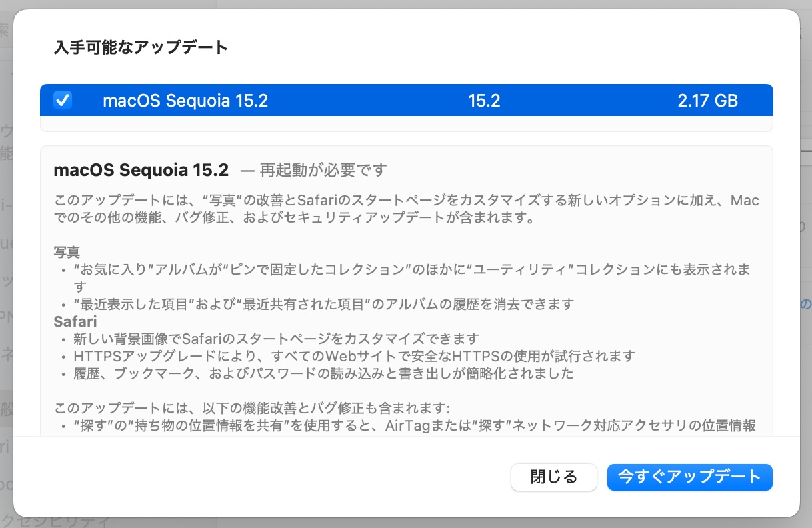Dismiss the dialog with the 閉じる button
The width and height of the screenshot is (812, 528).
pyautogui.click(x=553, y=477)
